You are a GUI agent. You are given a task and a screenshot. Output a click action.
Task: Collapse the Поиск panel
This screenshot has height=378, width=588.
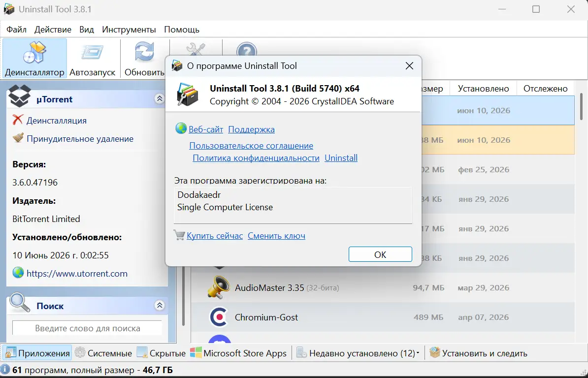(x=160, y=305)
